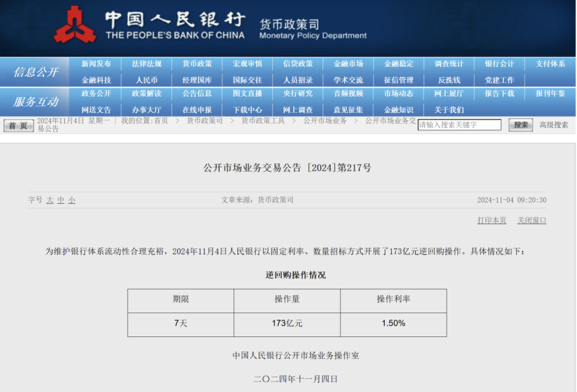Screen dimensions: 577x392
Task: Click the 首页 home button
Action: pyautogui.click(x=18, y=126)
